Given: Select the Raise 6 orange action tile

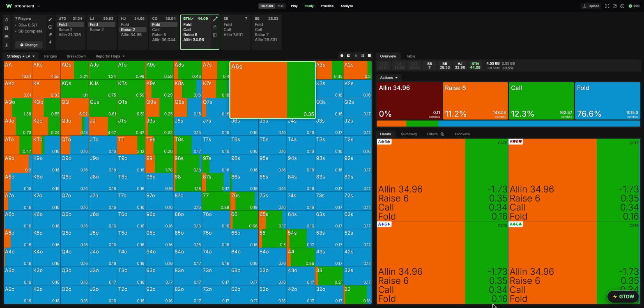Looking at the screenshot, I should tap(475, 101).
